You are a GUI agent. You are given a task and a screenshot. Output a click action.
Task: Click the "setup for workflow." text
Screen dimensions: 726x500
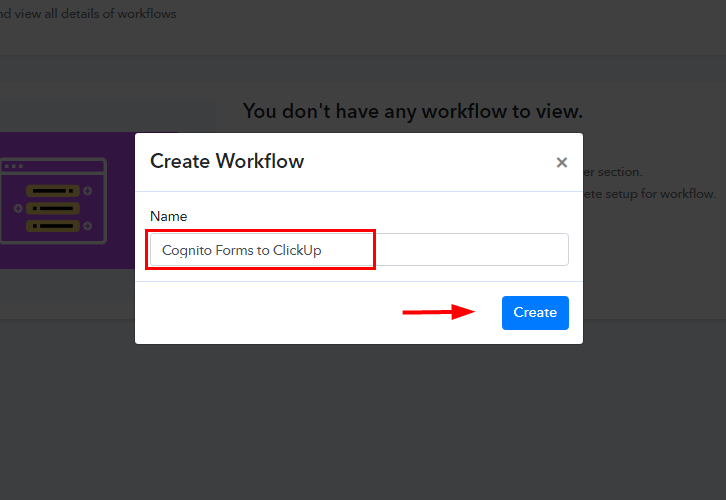coord(651,193)
